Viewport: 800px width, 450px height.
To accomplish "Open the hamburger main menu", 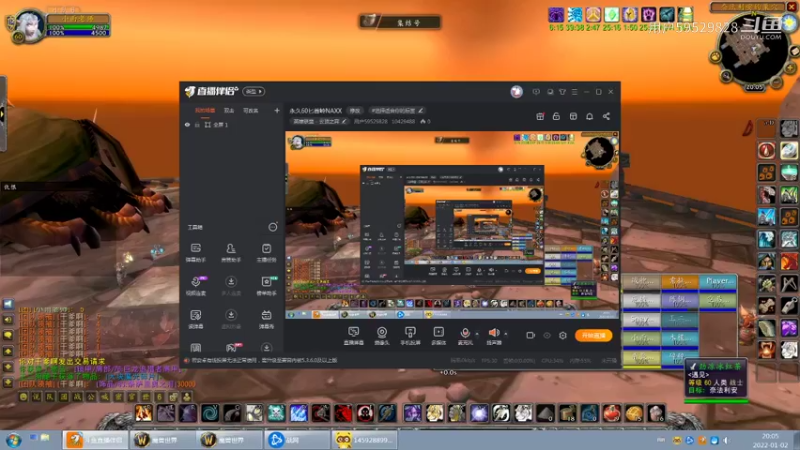I will 574,92.
